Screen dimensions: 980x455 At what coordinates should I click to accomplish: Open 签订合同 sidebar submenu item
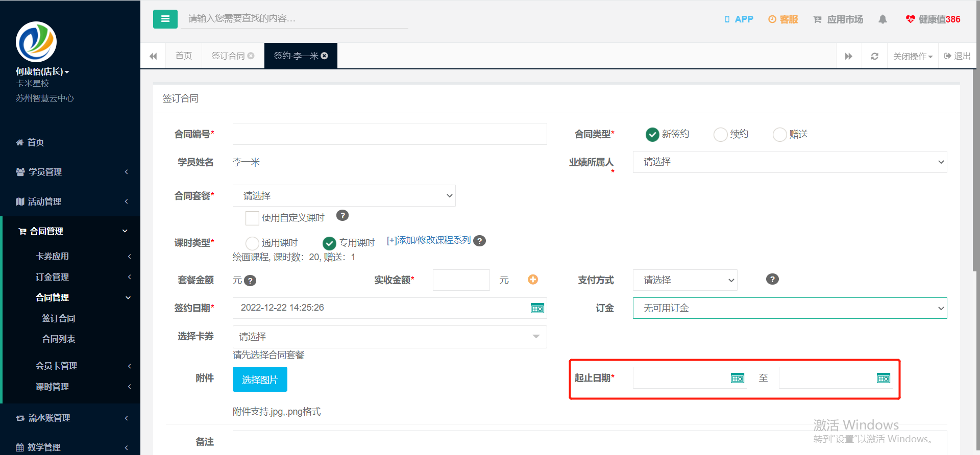(x=59, y=318)
